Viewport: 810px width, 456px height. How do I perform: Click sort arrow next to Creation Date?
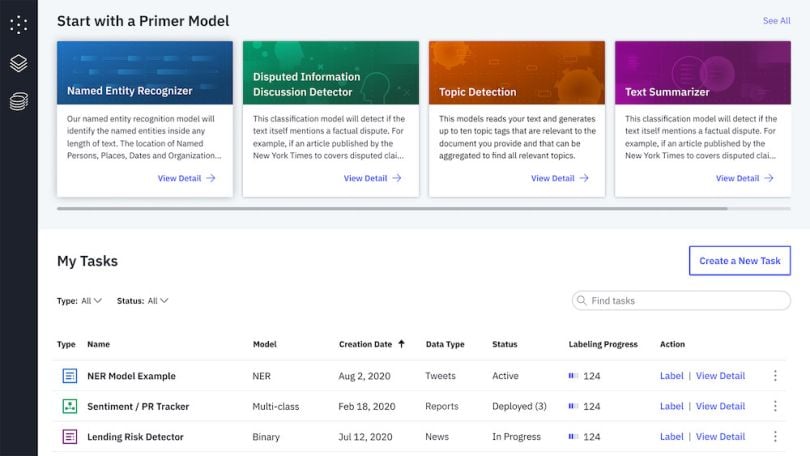pos(401,344)
